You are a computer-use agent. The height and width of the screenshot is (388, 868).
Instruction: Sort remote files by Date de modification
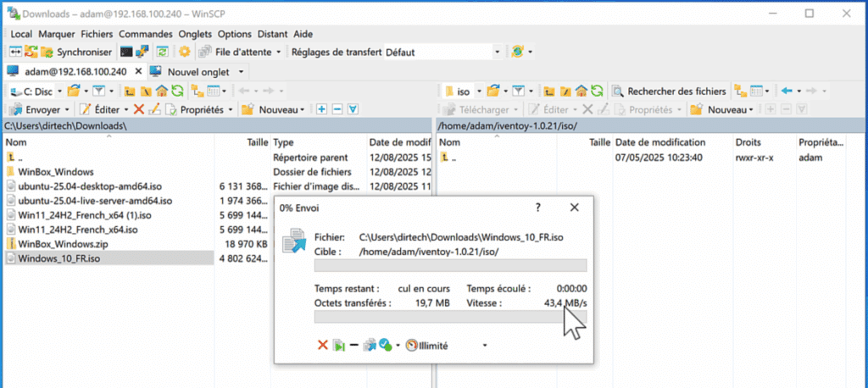[x=660, y=142]
